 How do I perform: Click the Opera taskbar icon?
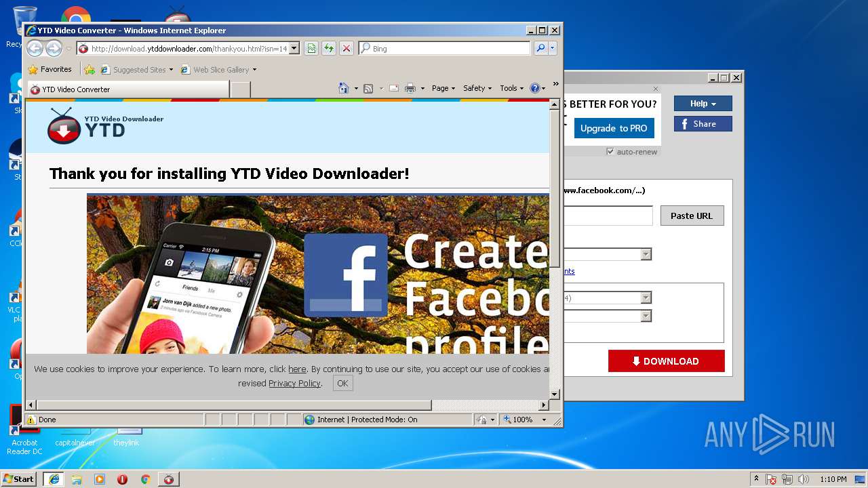coord(123,479)
